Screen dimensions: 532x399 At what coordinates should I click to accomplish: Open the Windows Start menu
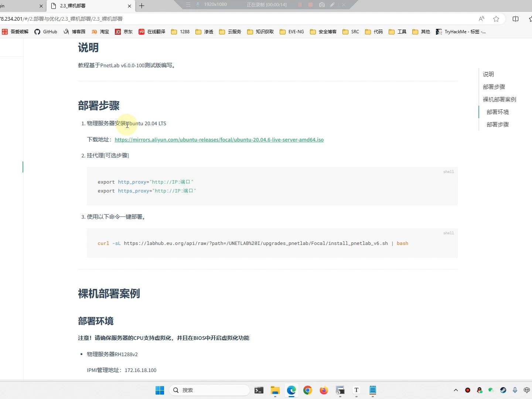pos(160,390)
